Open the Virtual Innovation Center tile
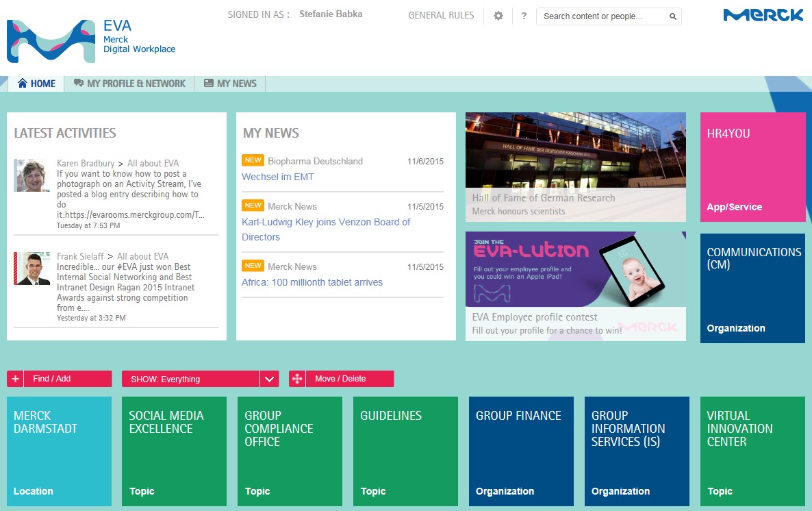 pos(752,451)
